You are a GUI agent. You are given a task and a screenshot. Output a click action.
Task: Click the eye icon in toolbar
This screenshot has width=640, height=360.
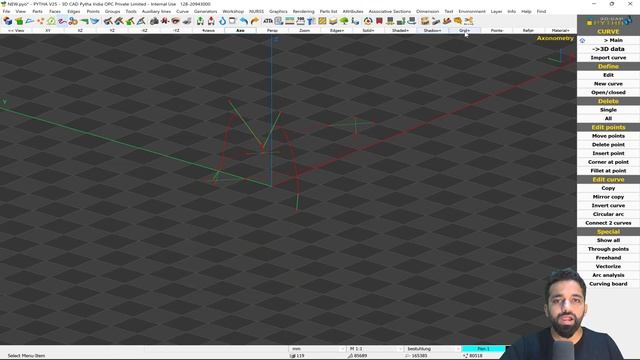click(176, 21)
